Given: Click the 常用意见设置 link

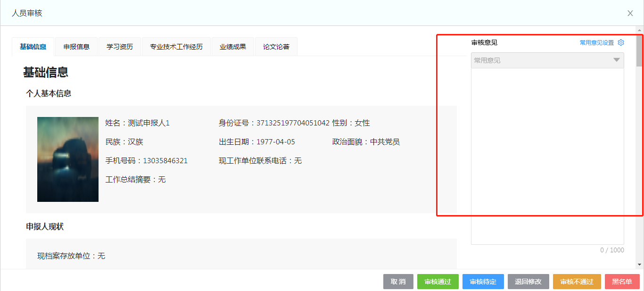Looking at the screenshot, I should click(596, 42).
